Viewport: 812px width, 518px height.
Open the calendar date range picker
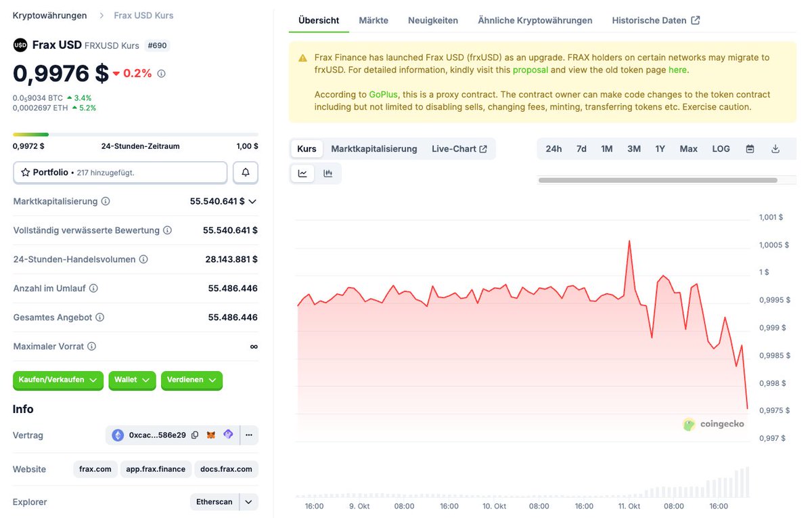pyautogui.click(x=750, y=149)
